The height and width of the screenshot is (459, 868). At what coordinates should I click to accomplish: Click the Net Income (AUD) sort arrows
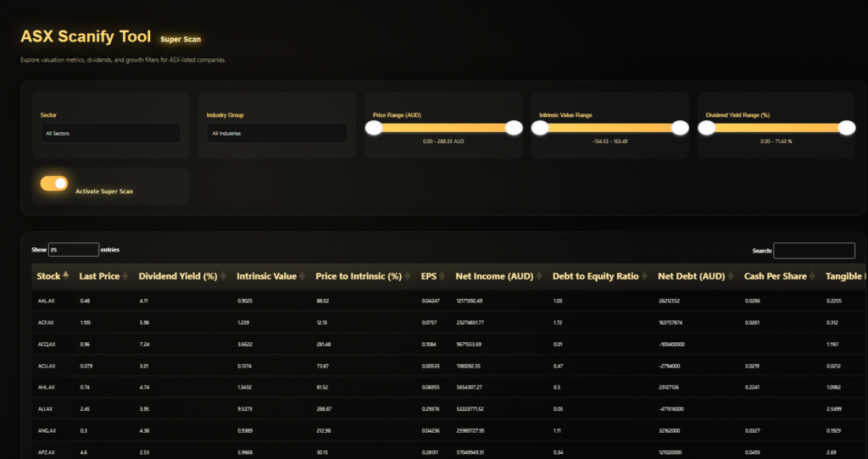[x=539, y=276]
